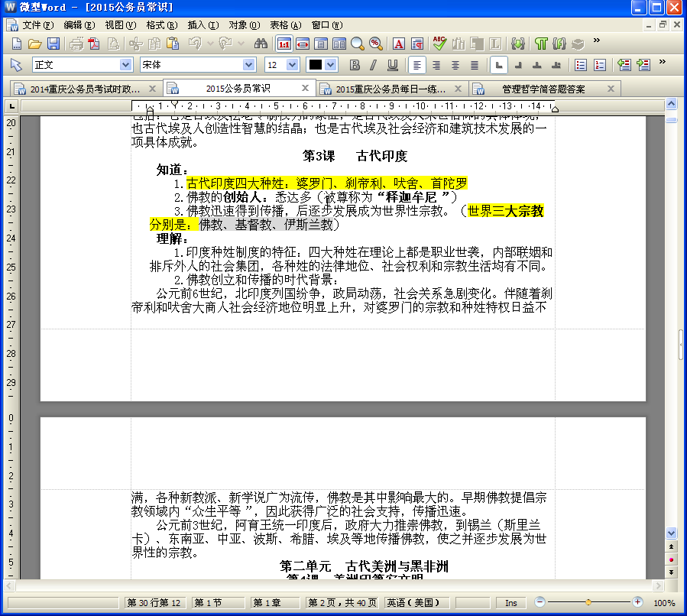Expand the font color dropdown arrow

(331, 65)
